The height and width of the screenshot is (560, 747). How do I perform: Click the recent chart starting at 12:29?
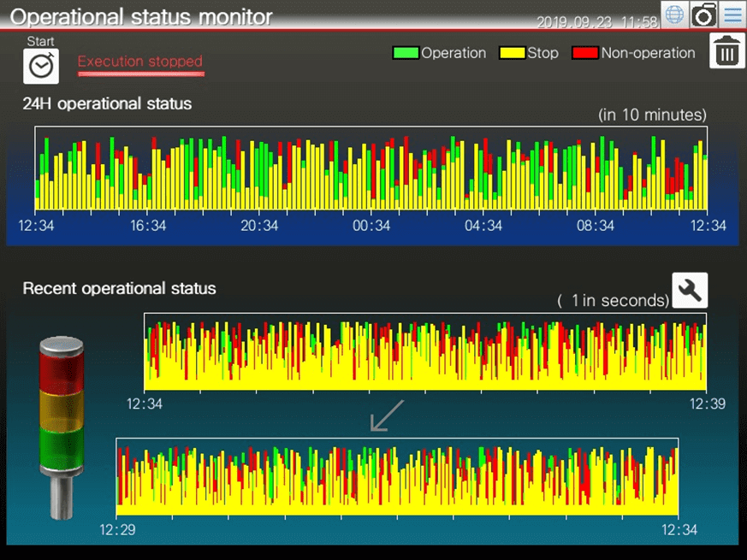397,477
